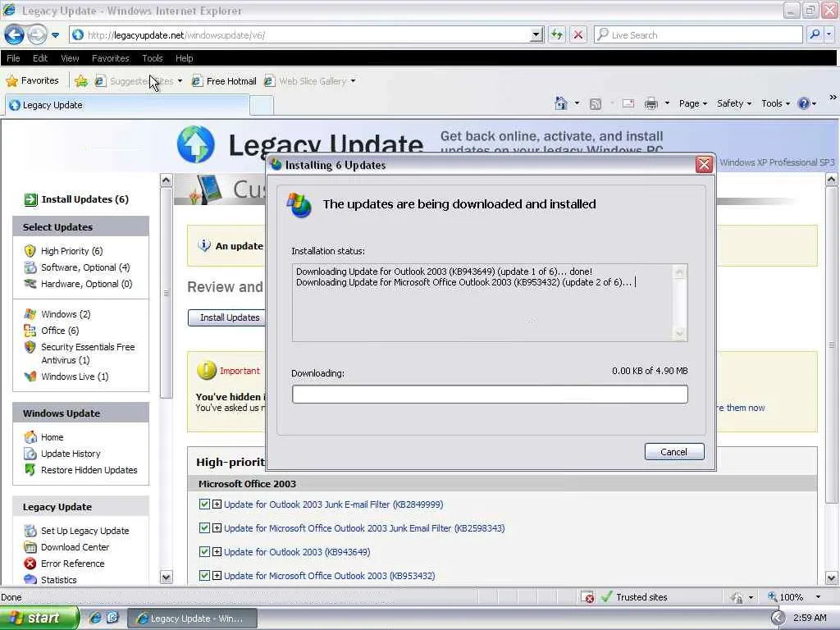
Task: Click the Update History icon
Action: (x=30, y=454)
